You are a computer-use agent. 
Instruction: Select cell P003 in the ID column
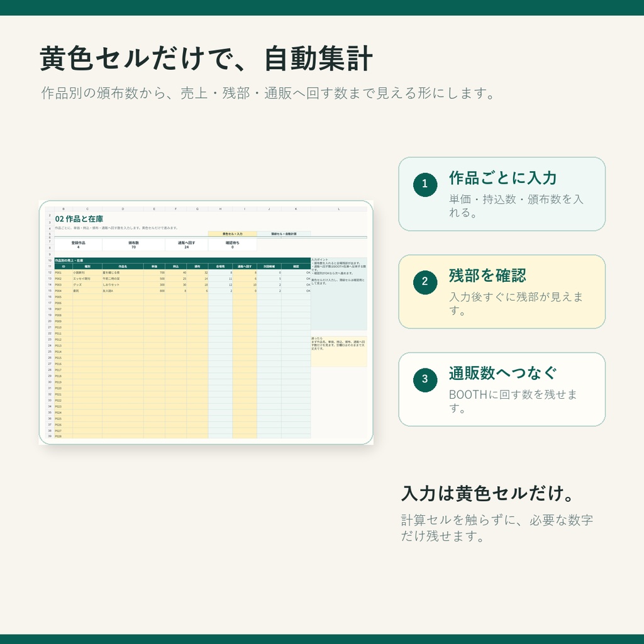64,285
